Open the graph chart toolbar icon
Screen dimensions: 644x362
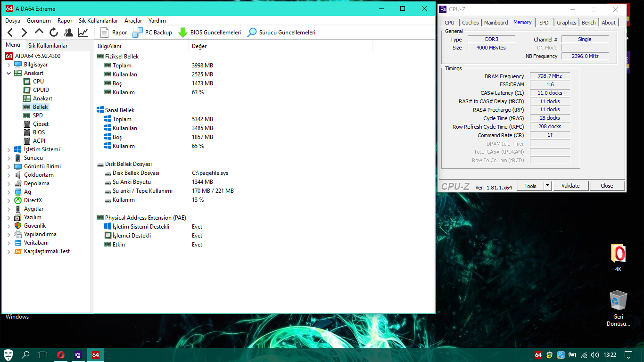point(83,33)
